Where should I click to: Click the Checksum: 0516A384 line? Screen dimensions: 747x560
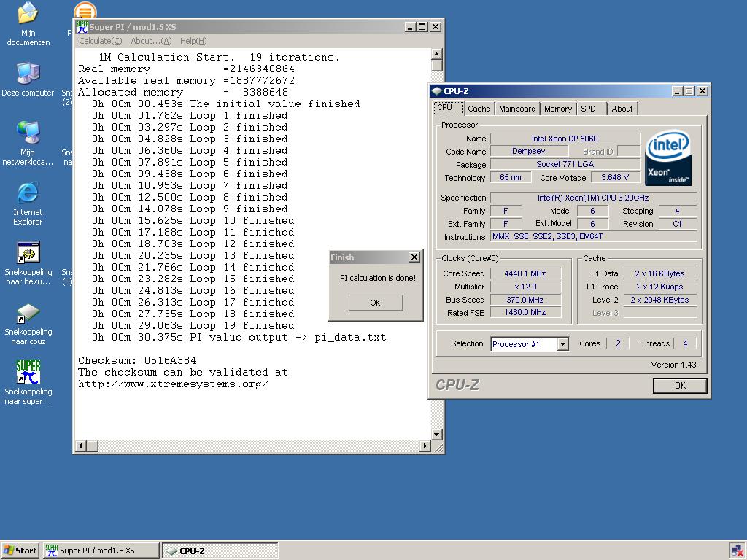pos(137,360)
